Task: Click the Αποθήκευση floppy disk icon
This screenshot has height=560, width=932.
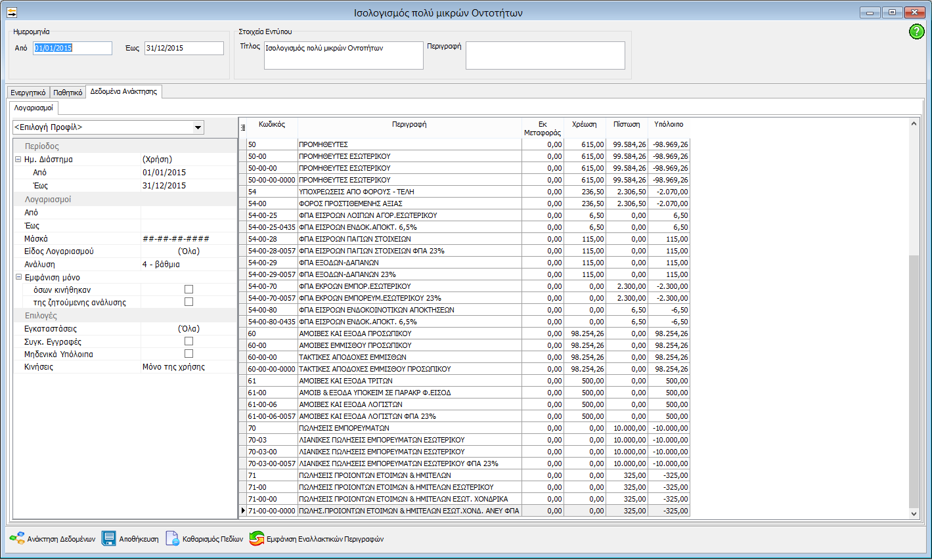Action: click(109, 539)
